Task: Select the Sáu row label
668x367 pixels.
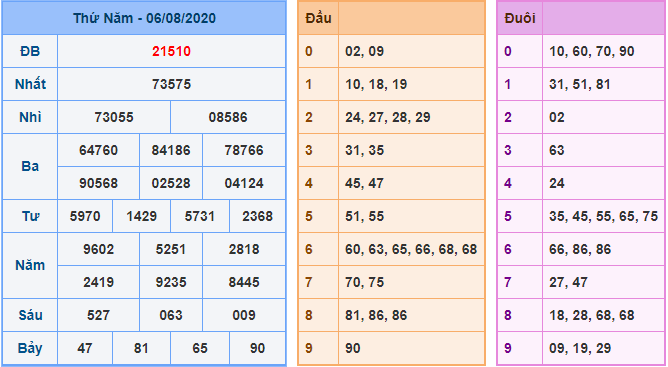Action: [30, 315]
